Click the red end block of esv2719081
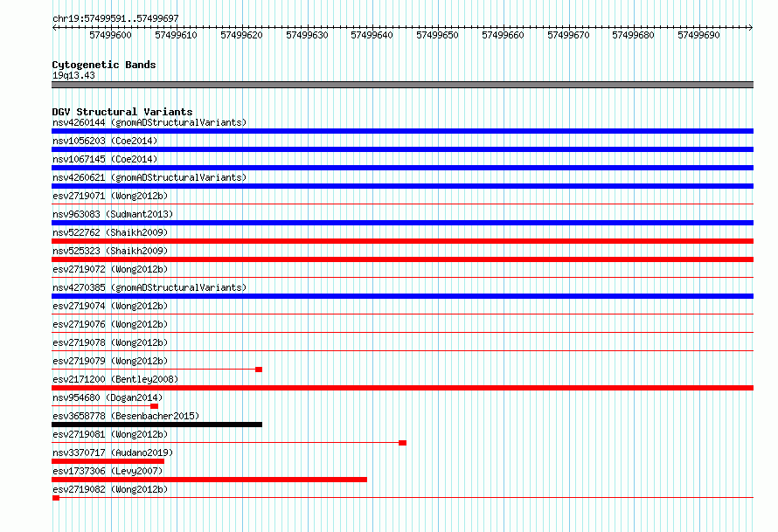This screenshot has height=532, width=778. (x=402, y=443)
